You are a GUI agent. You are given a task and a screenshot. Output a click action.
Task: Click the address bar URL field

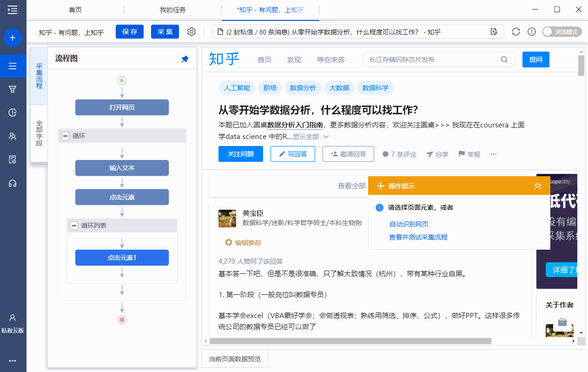tap(358, 32)
